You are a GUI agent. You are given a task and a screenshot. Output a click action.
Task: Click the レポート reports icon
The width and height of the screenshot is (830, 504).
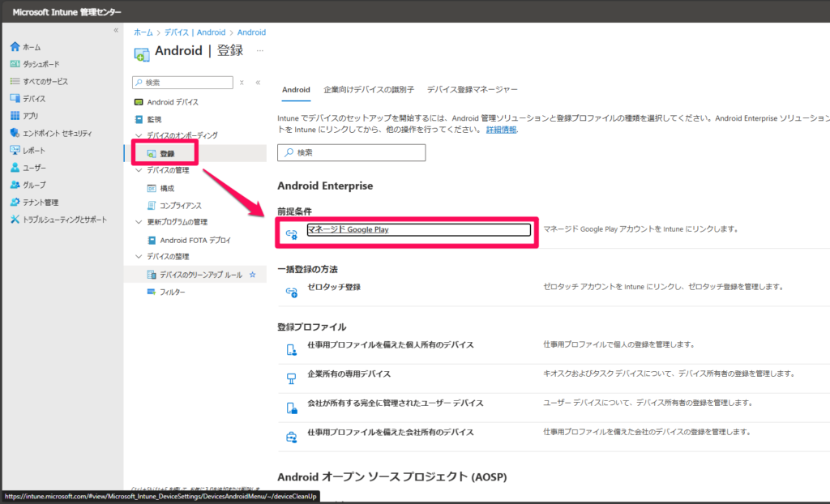15,151
